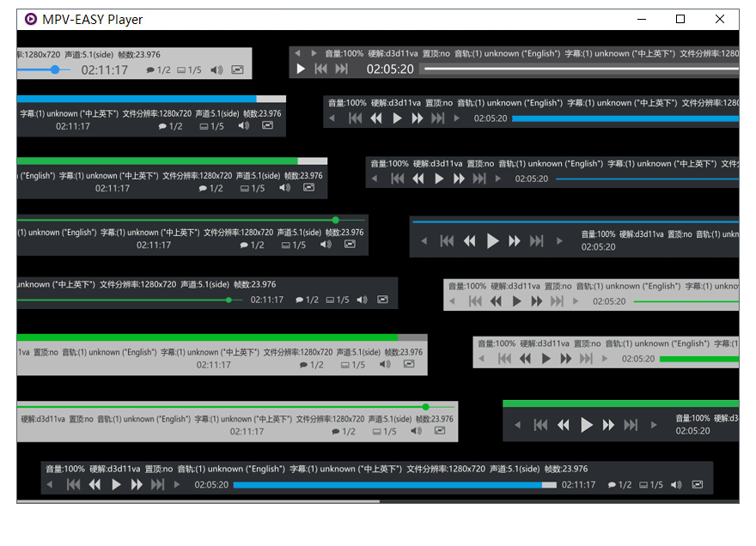Screen dimensions: 756x546
Task: Play in light gray bar with thick green seekbar beside 02:05:20
Action: [x=546, y=359]
